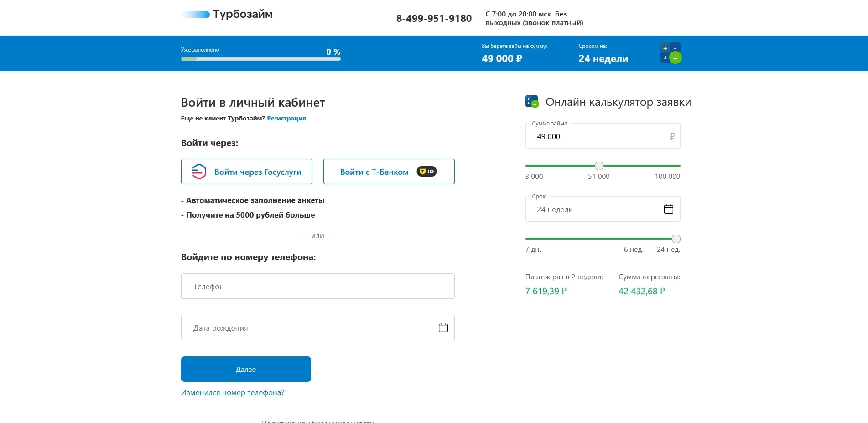The height and width of the screenshot is (423, 868).
Task: Click calculator icon beside Онлайн калькулятор heading
Action: point(532,101)
